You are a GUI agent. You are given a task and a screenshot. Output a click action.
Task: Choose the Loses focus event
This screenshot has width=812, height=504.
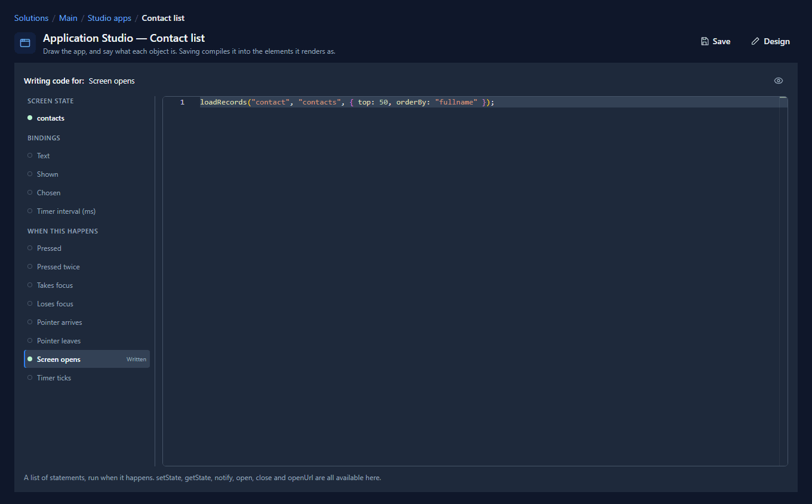point(87,304)
